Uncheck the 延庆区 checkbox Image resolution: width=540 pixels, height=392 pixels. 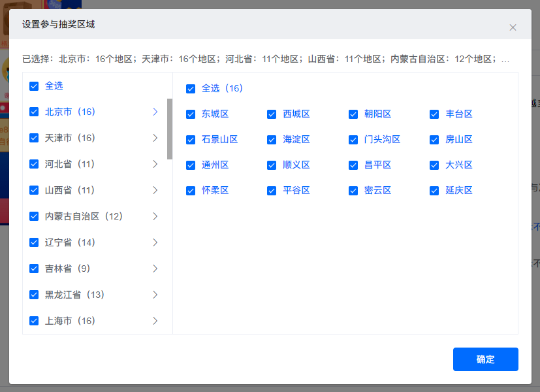[434, 191]
